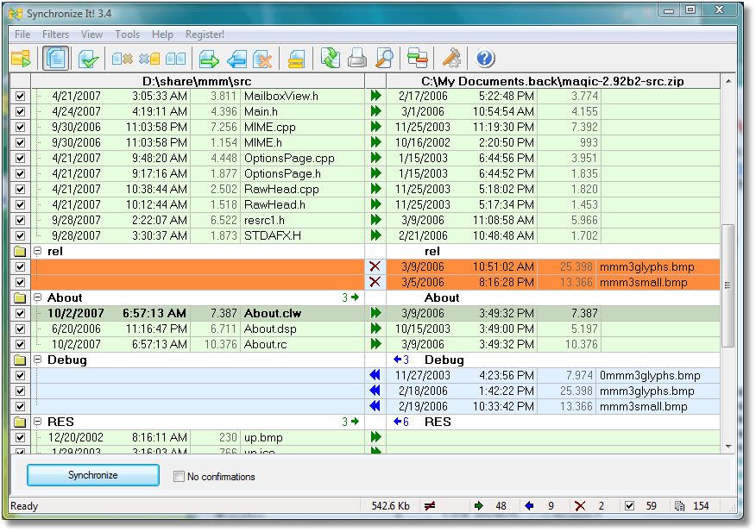Image resolution: width=756 pixels, height=532 pixels.
Task: Click the green checkmark page icon
Action: click(88, 59)
